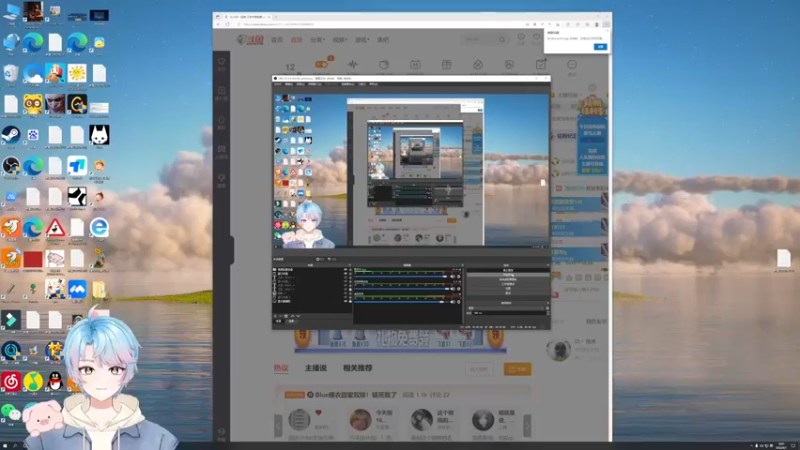Open the OBS scene transition dropdown
The image size is (800, 450).
point(506,308)
